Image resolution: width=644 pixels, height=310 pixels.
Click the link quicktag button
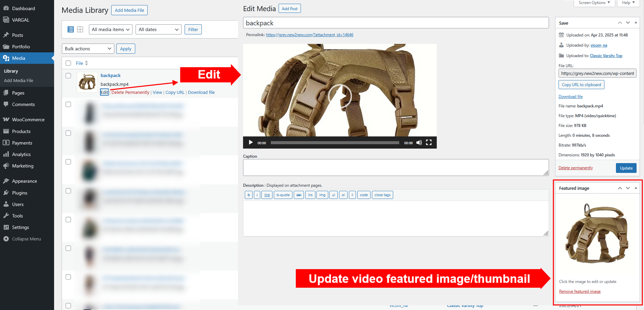[x=267, y=195]
